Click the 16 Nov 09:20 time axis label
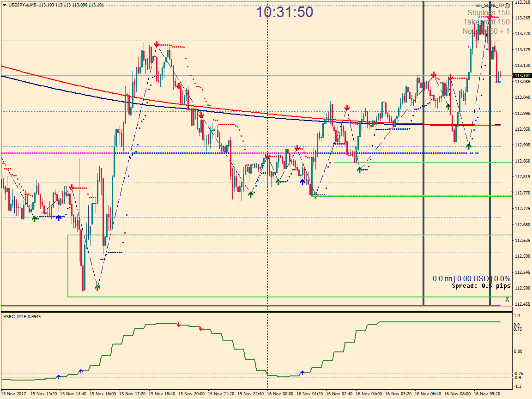 coord(487,394)
